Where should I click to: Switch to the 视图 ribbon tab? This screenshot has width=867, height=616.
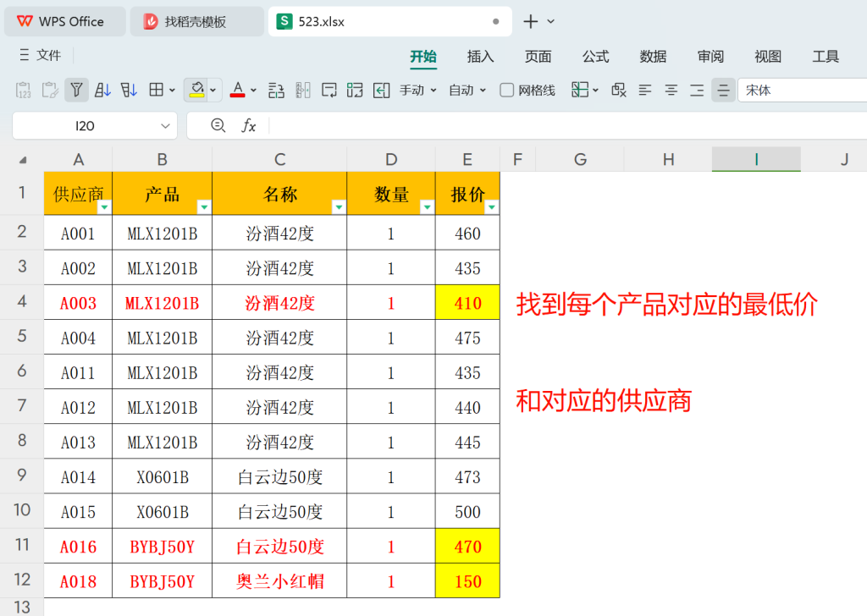pyautogui.click(x=768, y=57)
